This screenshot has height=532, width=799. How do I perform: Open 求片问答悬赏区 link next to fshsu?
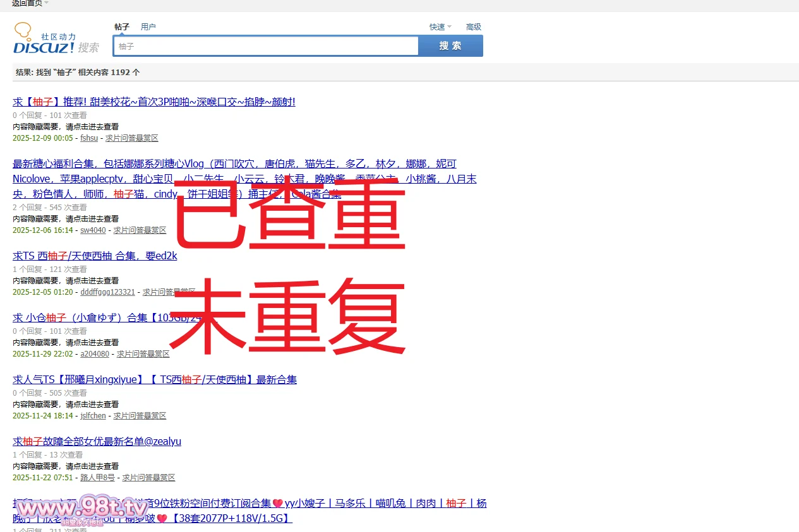point(131,138)
